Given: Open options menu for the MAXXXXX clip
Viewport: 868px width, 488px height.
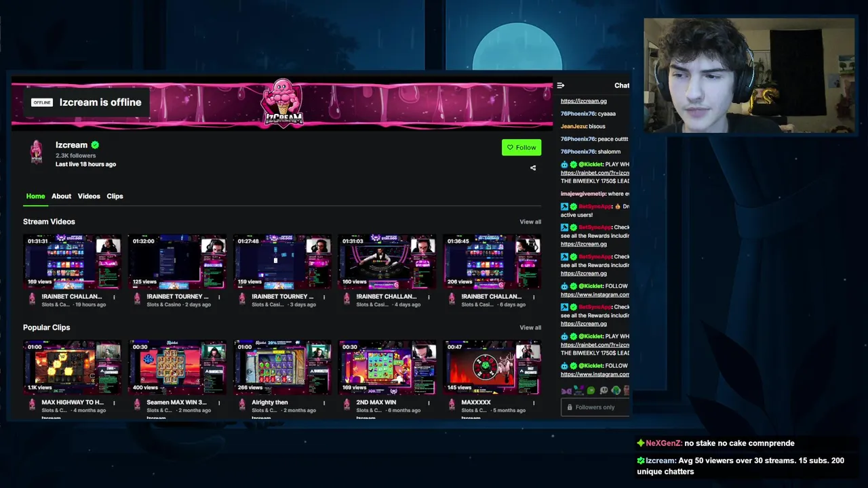Looking at the screenshot, I should [x=534, y=403].
